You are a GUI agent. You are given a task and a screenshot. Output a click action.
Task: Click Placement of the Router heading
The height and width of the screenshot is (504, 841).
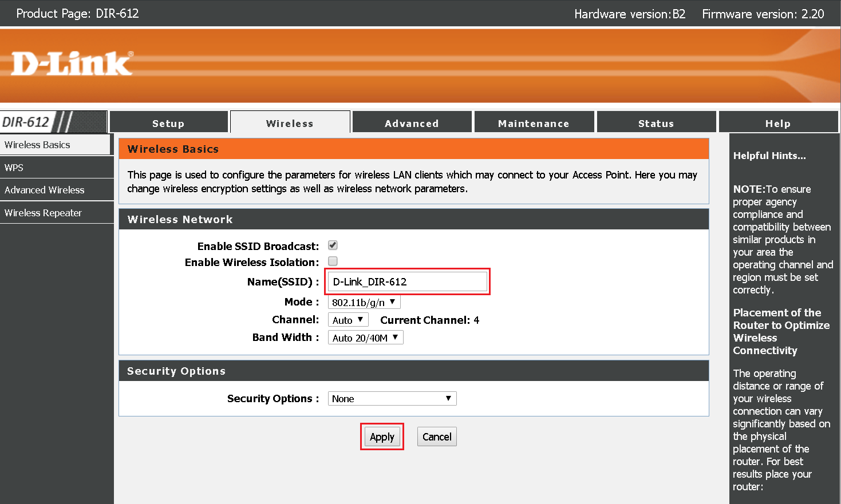(781, 332)
